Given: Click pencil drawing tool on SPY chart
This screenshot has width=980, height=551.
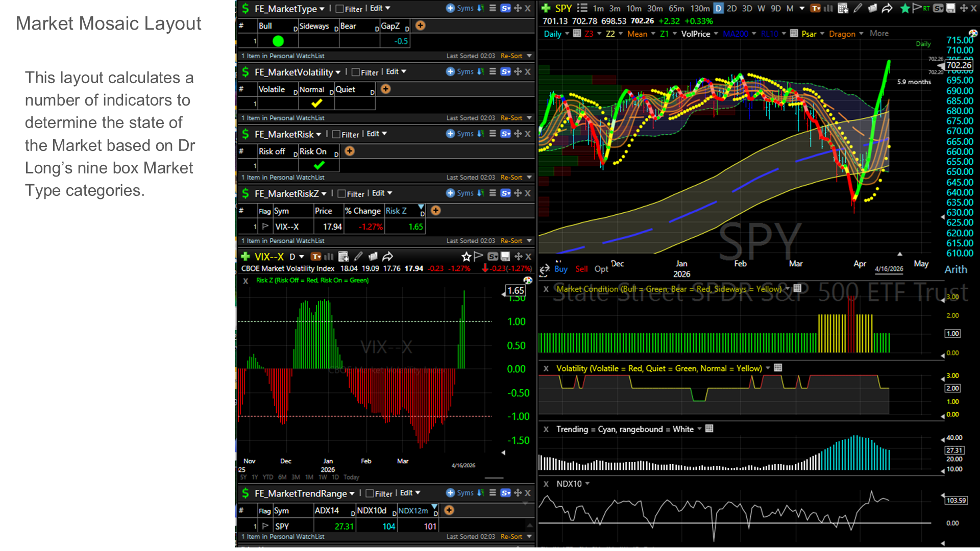Looking at the screenshot, I should 858,8.
